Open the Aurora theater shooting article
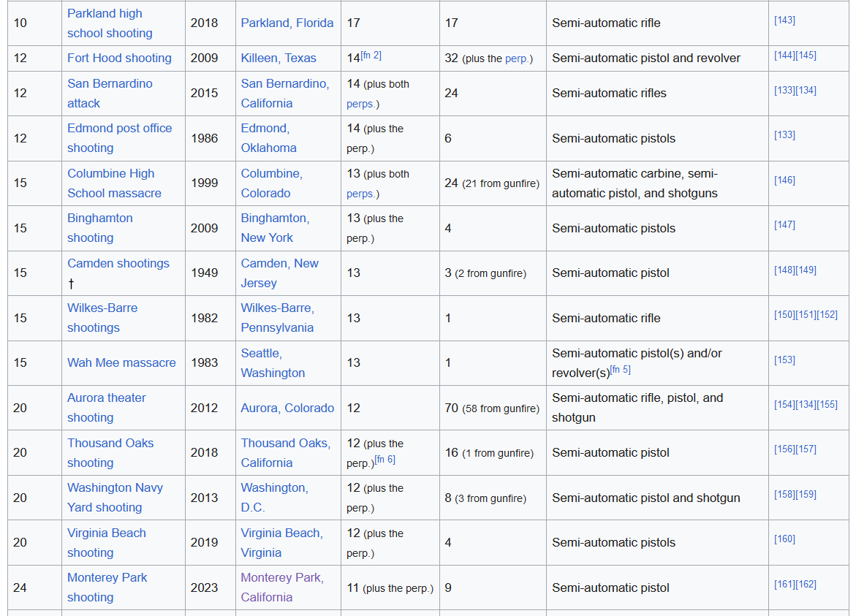This screenshot has width=856, height=616. (x=107, y=408)
